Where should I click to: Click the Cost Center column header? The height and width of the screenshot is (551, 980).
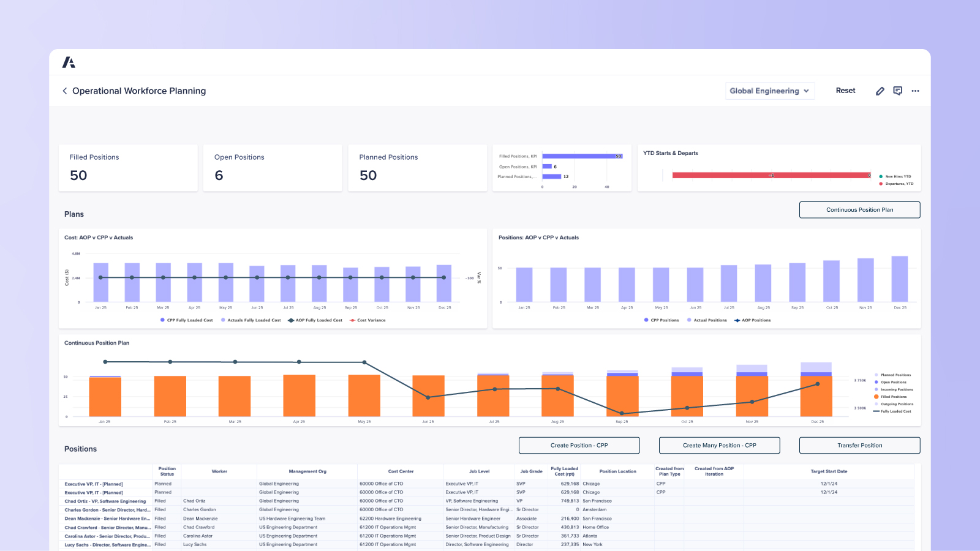[400, 471]
